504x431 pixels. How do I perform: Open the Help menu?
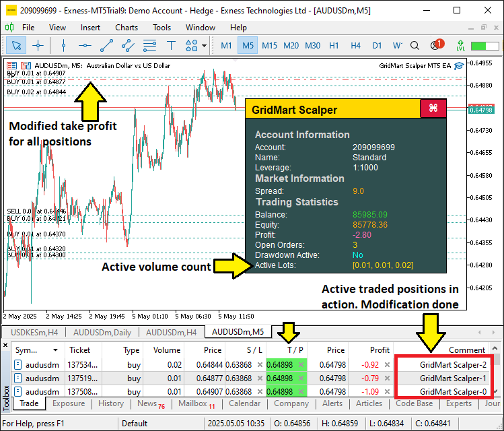tap(238, 28)
